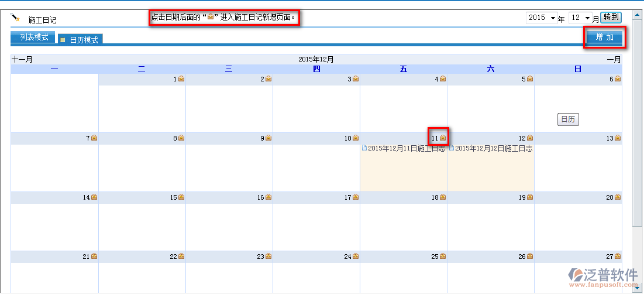Image resolution: width=644 pixels, height=294 pixels.
Task: Click the vertical scrollbar down arrow
Action: pyautogui.click(x=638, y=287)
